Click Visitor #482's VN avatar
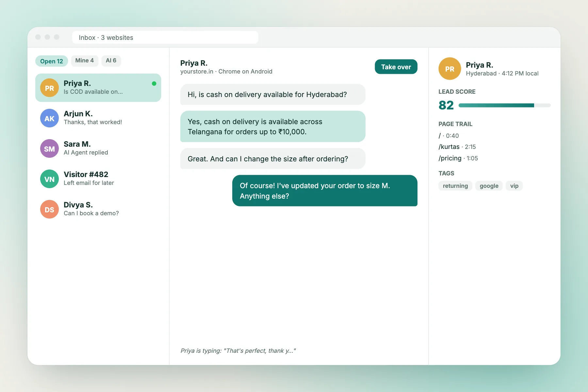This screenshot has width=588, height=392. tap(49, 179)
